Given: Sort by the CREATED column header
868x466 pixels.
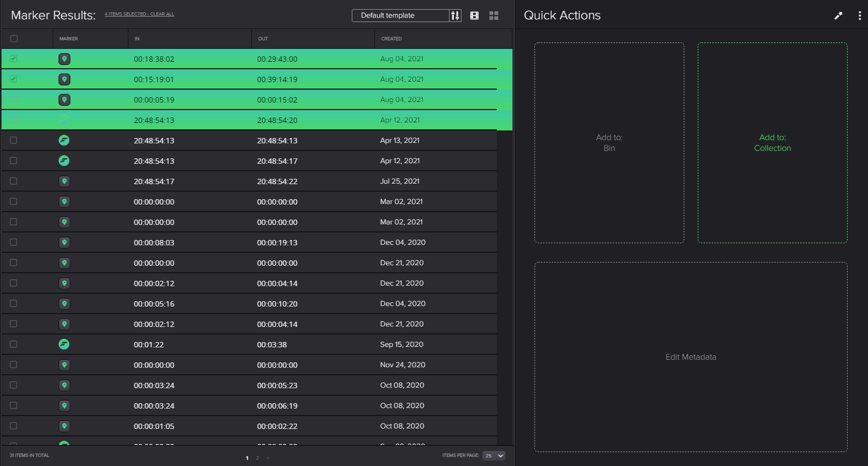Looking at the screenshot, I should pyautogui.click(x=392, y=39).
